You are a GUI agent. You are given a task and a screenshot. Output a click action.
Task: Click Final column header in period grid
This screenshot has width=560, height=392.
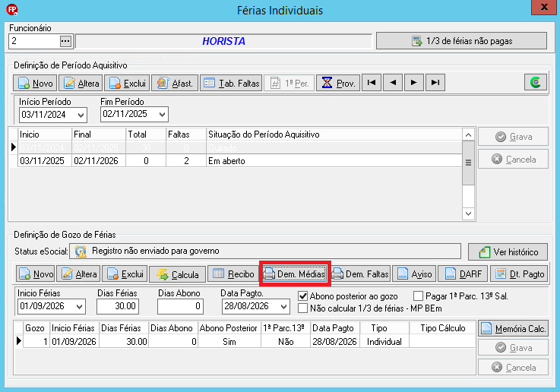[x=99, y=134]
